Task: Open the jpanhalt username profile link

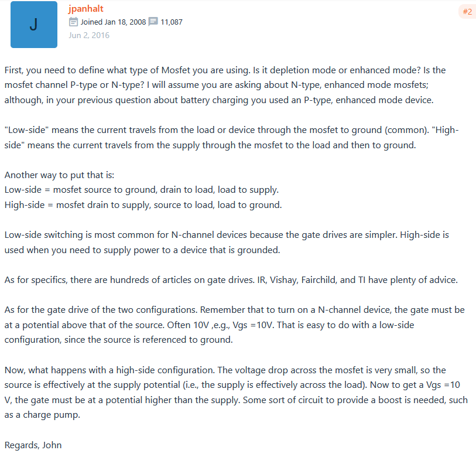Action: click(85, 9)
